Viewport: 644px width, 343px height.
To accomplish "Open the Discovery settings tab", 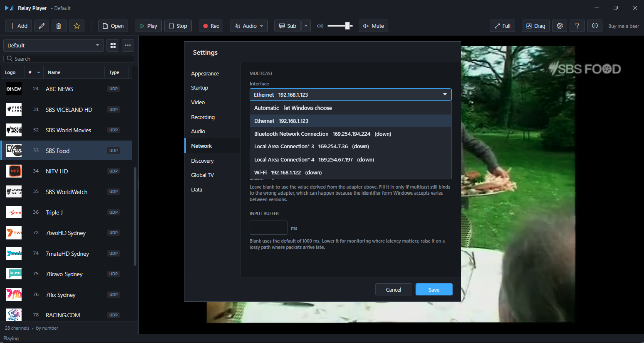I will pyautogui.click(x=212, y=161).
